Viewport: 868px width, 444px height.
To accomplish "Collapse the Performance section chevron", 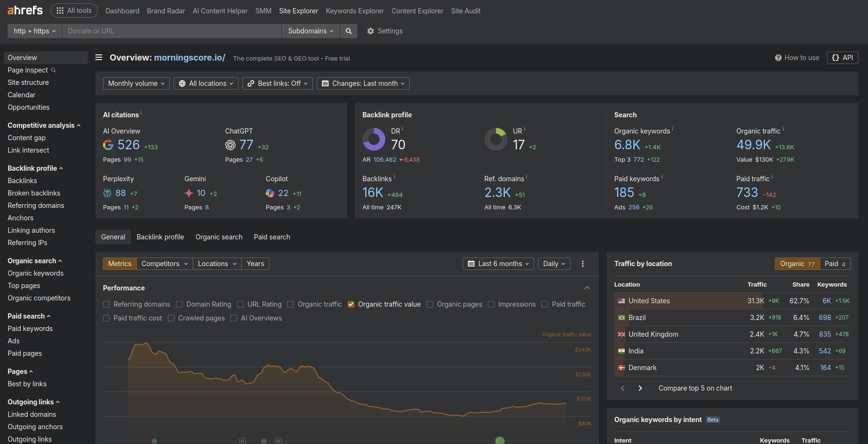I will point(587,288).
